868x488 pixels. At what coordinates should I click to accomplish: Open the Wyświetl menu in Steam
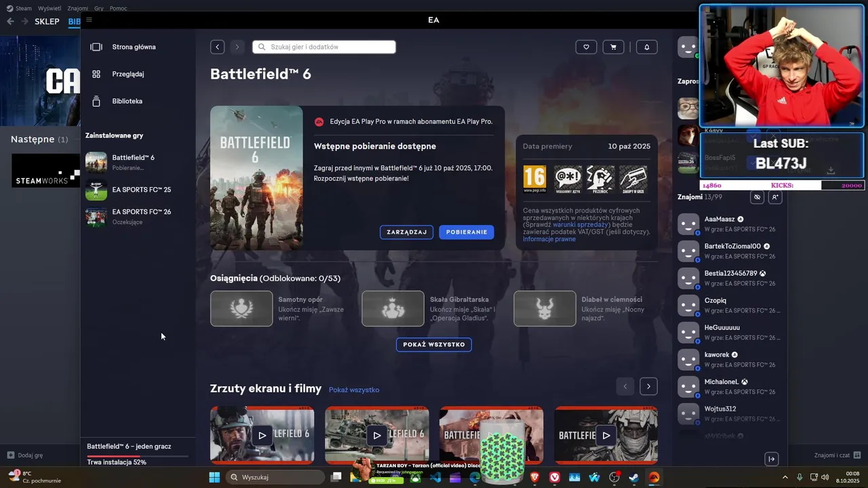tap(49, 8)
